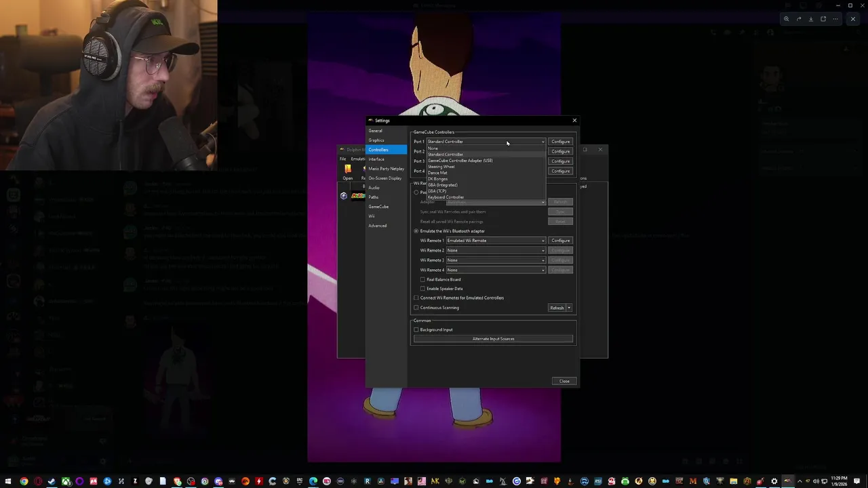Switch to the GameCube settings tab

point(386,207)
